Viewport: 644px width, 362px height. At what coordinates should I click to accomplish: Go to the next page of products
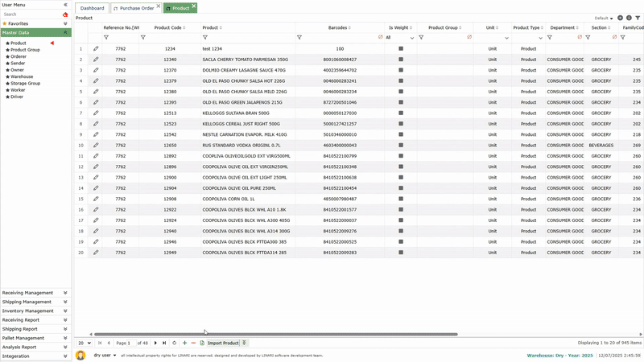coord(155,343)
